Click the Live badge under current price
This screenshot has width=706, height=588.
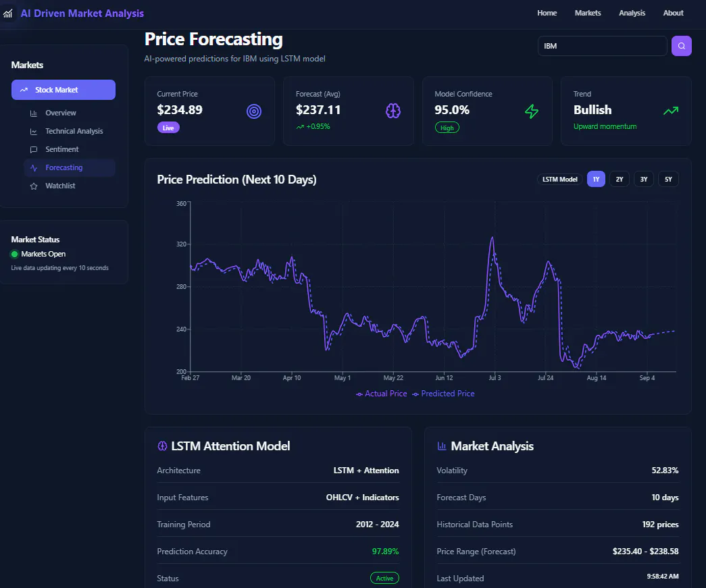pos(168,128)
